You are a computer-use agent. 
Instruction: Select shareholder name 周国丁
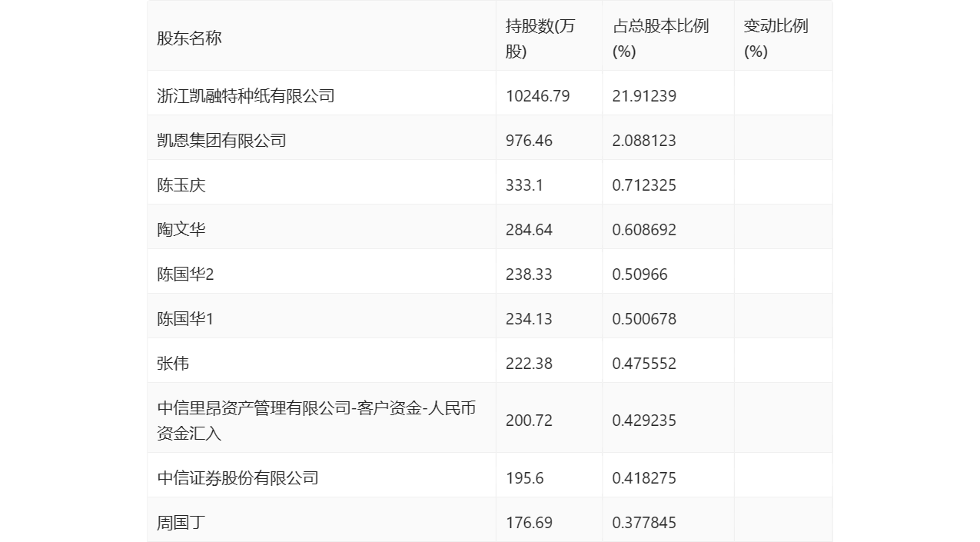[181, 523]
